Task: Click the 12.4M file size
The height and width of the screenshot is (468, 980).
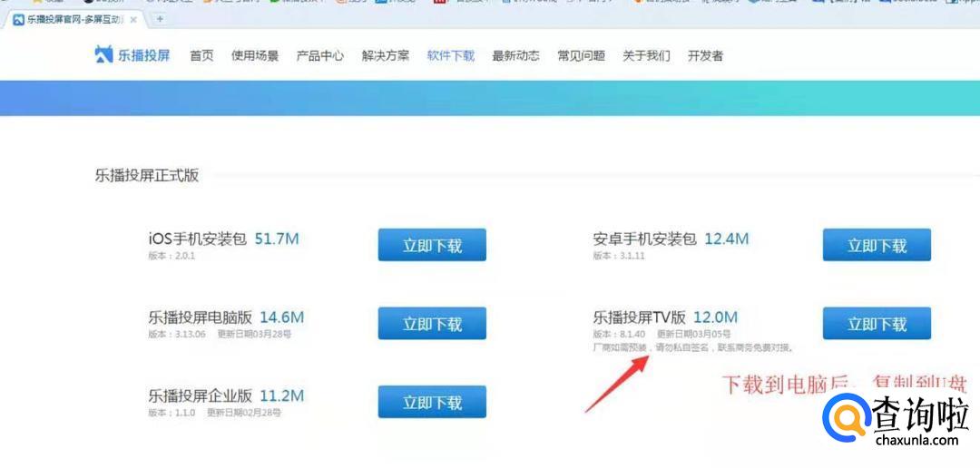Action: (726, 239)
